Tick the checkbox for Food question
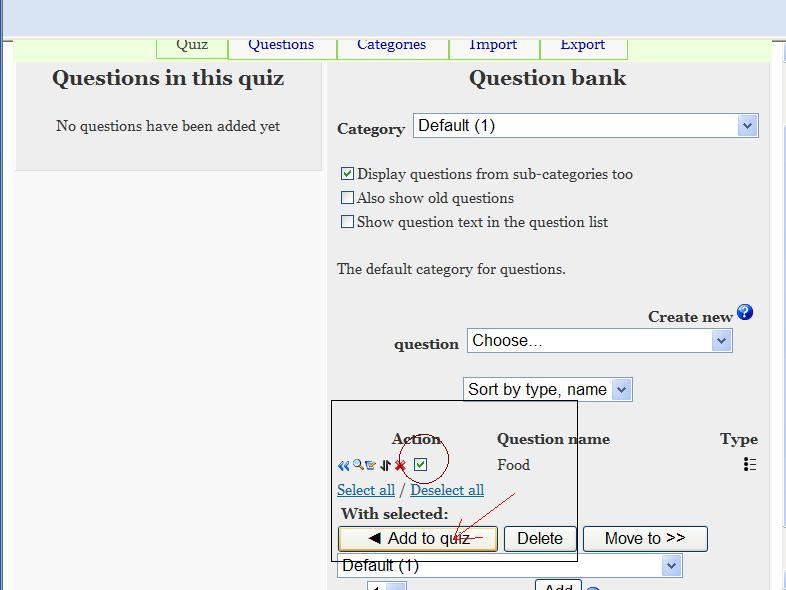This screenshot has width=786, height=590. coord(421,464)
